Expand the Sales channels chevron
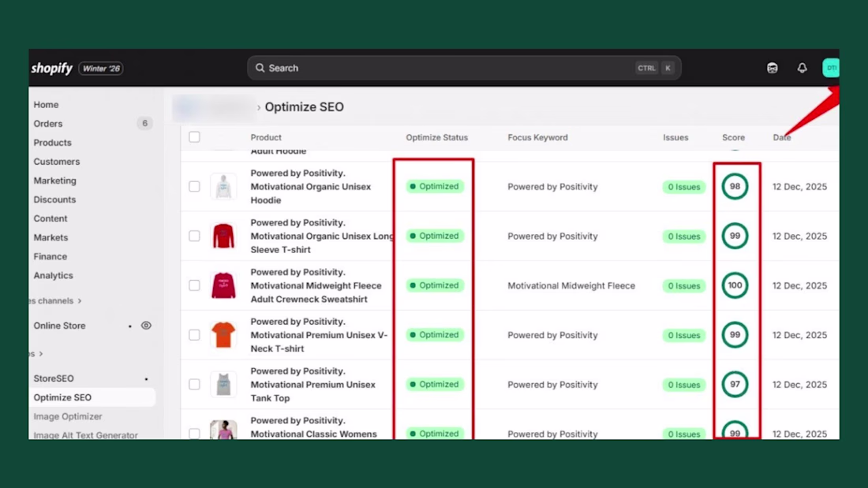Image resolution: width=868 pixels, height=488 pixels. click(80, 301)
